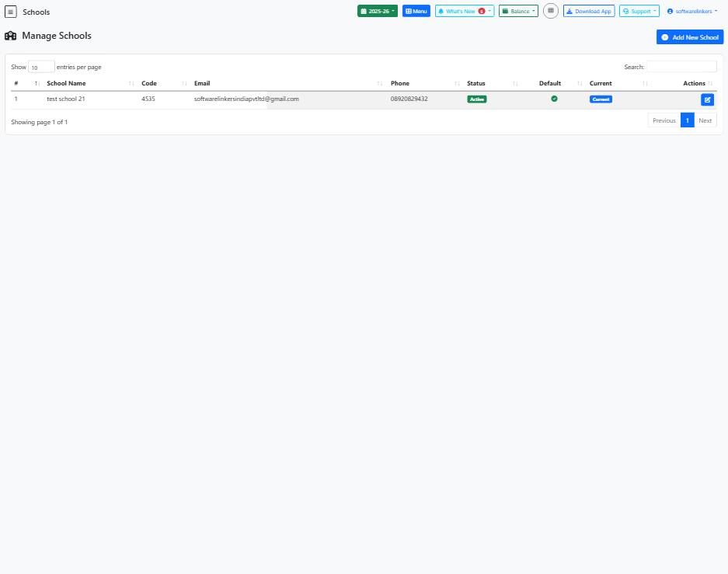The width and height of the screenshot is (728, 574).
Task: Click the Manage Schools building icon
Action: point(10,36)
